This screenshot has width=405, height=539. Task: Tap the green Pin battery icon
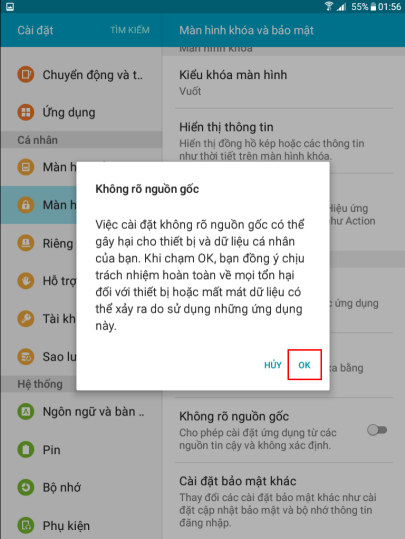tap(26, 449)
